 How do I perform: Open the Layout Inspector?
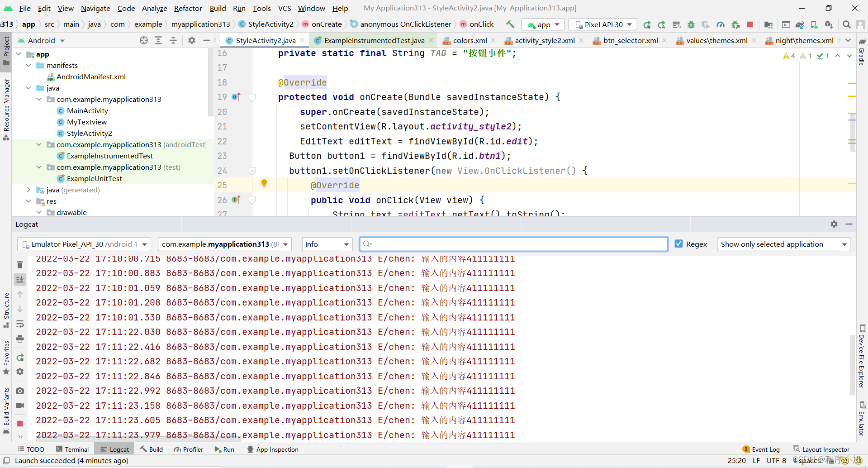(x=821, y=449)
